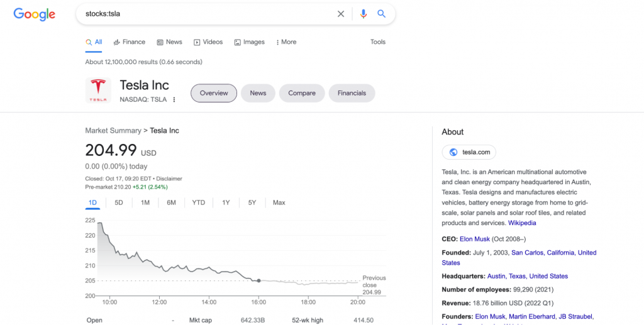Select the YTD chart range
Image resolution: width=644 pixels, height=325 pixels.
[198, 202]
